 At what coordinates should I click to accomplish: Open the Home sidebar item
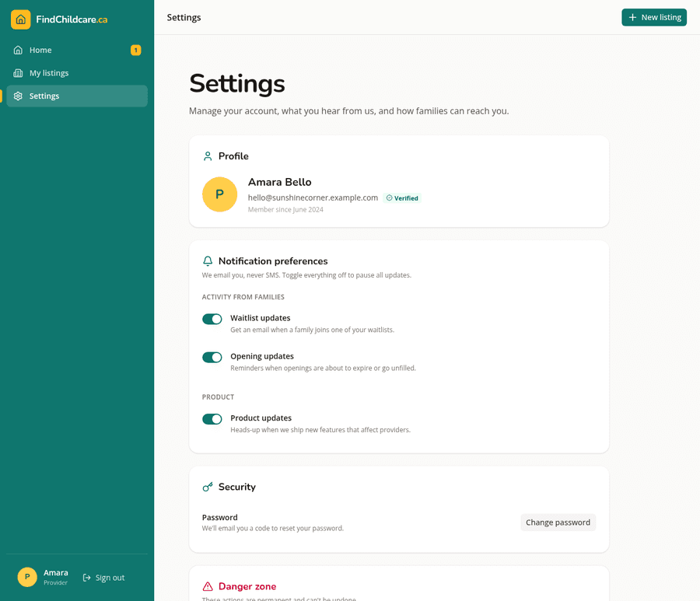click(77, 50)
